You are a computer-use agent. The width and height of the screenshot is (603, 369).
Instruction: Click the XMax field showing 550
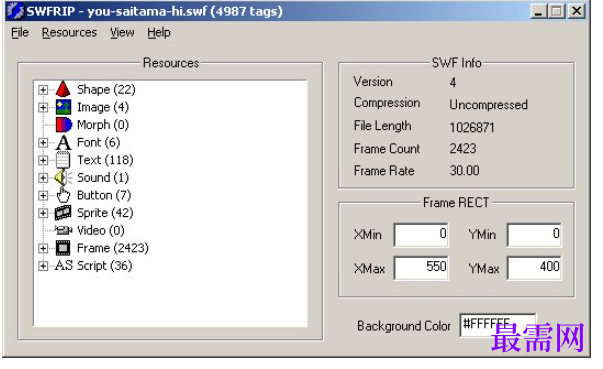pos(421,268)
